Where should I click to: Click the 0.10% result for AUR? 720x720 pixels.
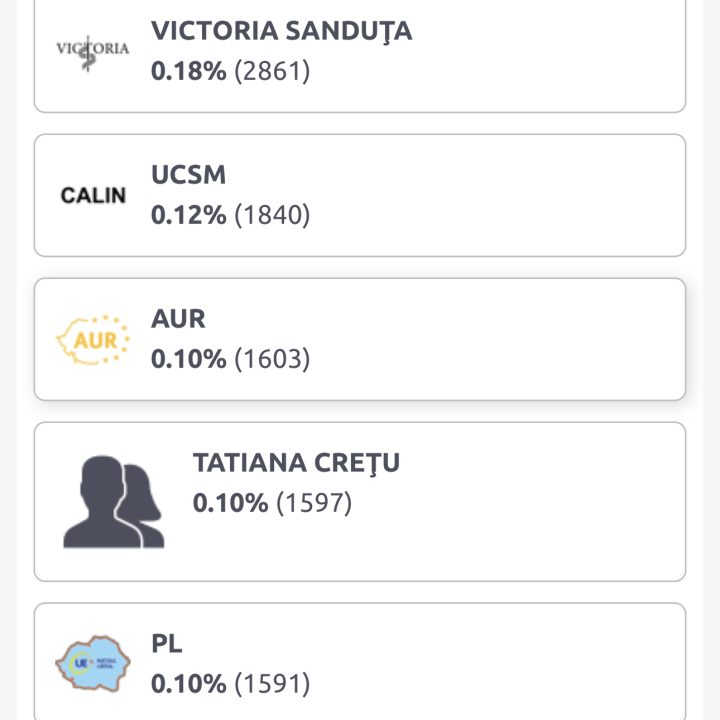[188, 360]
